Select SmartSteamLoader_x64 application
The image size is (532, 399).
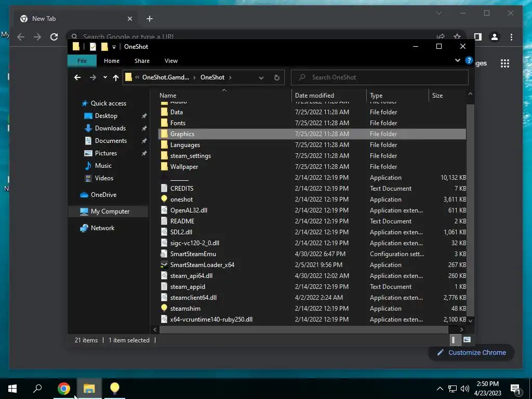[202, 264]
